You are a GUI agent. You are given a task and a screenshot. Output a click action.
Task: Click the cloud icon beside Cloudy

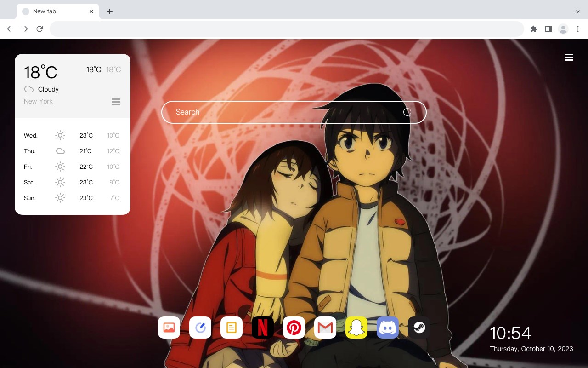pyautogui.click(x=29, y=89)
